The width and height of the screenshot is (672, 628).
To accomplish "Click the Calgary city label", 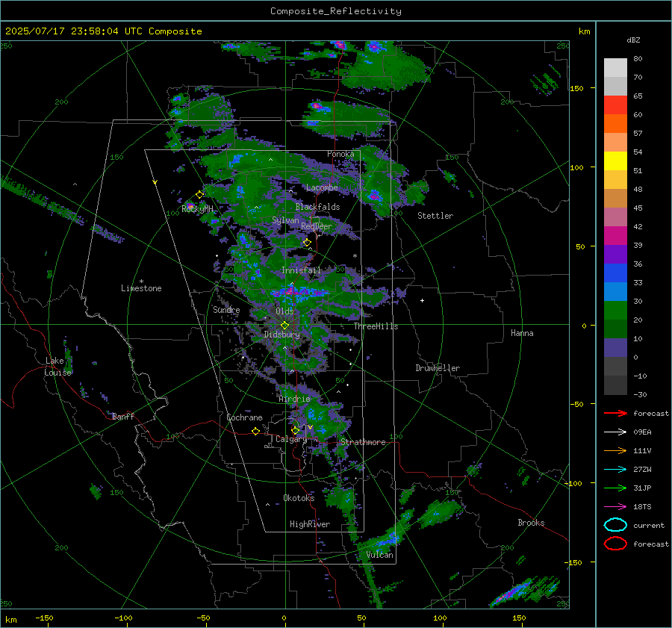I will tap(291, 439).
